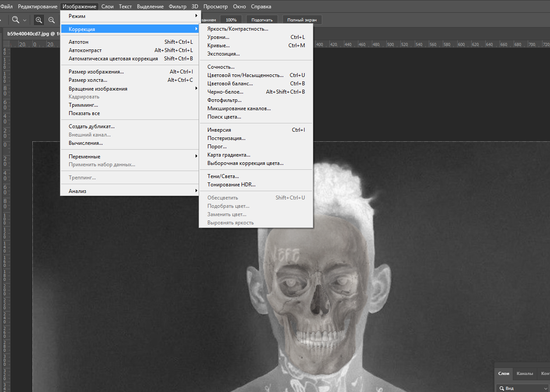Select the Zoom Out magnifier icon

coord(52,20)
